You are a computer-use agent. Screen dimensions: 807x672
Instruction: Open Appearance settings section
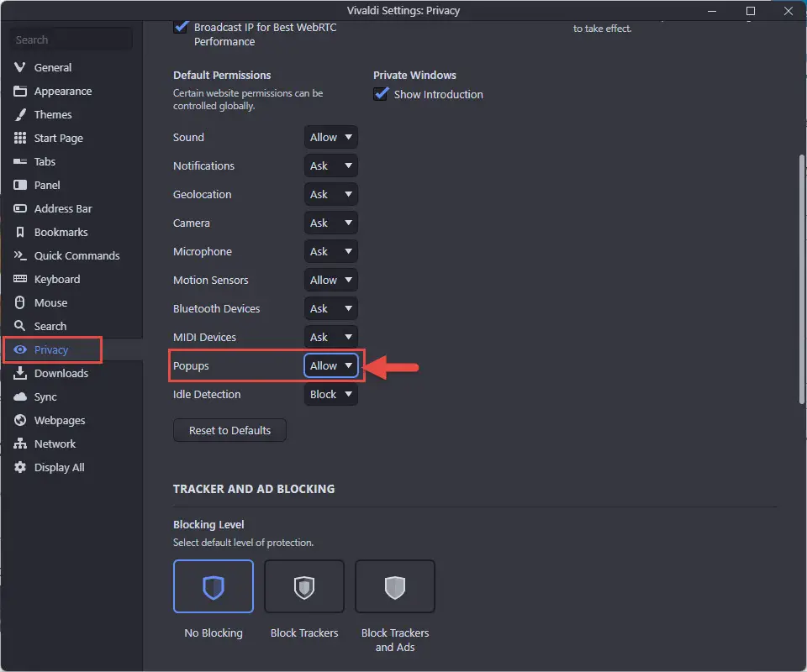click(63, 91)
